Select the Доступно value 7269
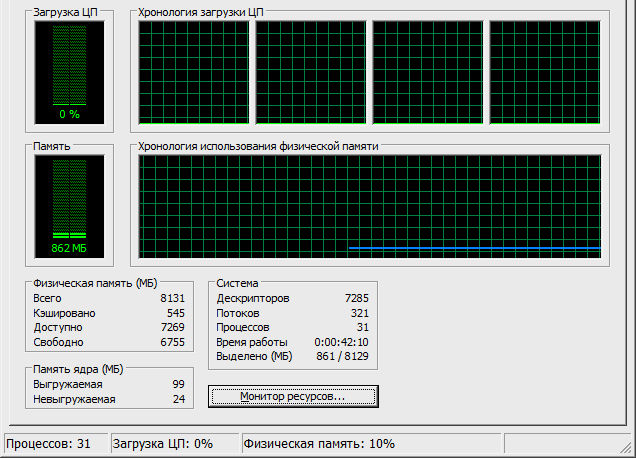Screen dimensions: 636x458 coord(172,327)
